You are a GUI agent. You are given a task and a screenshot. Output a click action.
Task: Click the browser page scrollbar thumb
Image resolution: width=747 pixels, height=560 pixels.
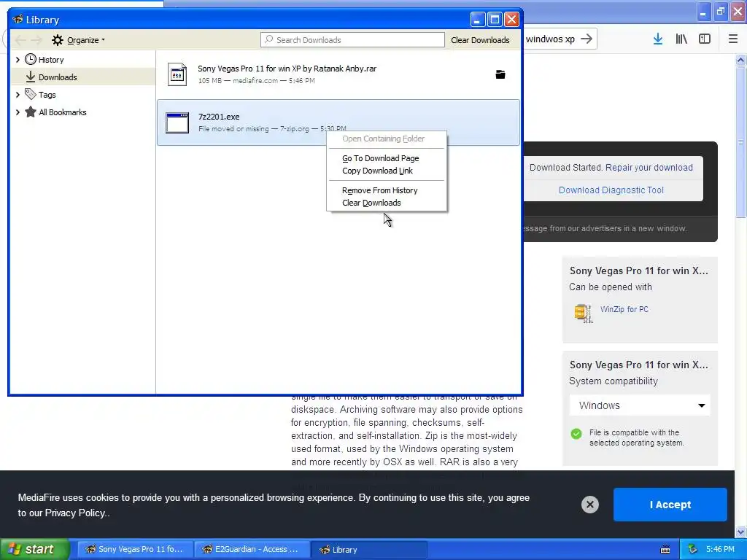click(741, 142)
